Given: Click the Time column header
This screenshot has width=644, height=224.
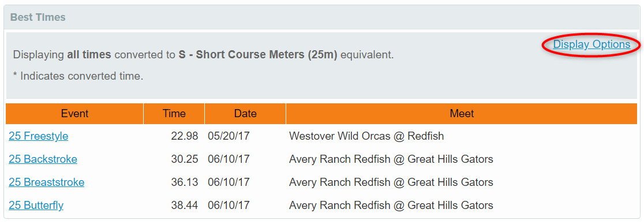Looking at the screenshot, I should click(174, 114).
